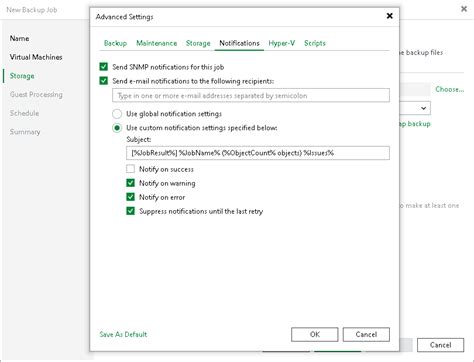Image resolution: width=474 pixels, height=362 pixels.
Task: Click Save As Default link
Action: point(123,334)
